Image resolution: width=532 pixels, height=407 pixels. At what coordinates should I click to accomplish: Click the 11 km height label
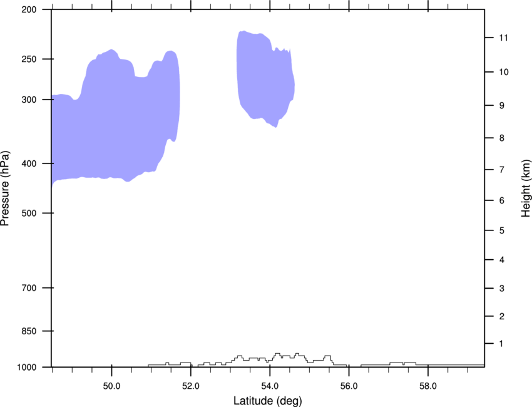[x=503, y=38]
